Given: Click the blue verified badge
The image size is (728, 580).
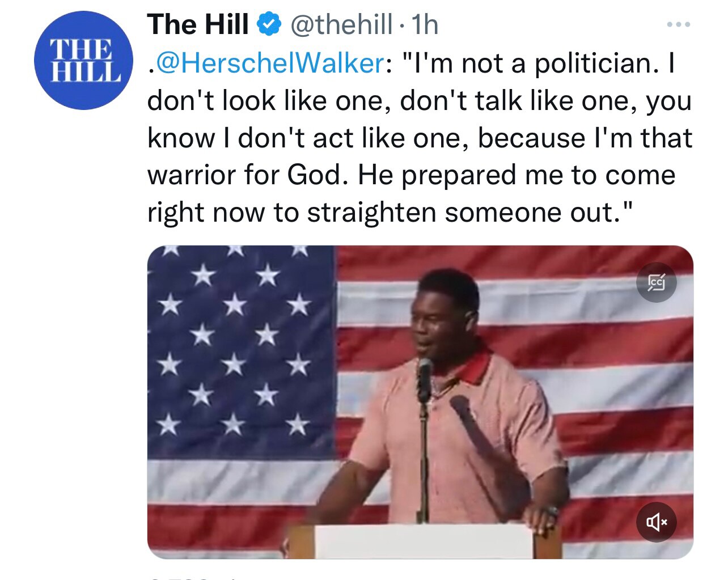Looking at the screenshot, I should pos(269,24).
